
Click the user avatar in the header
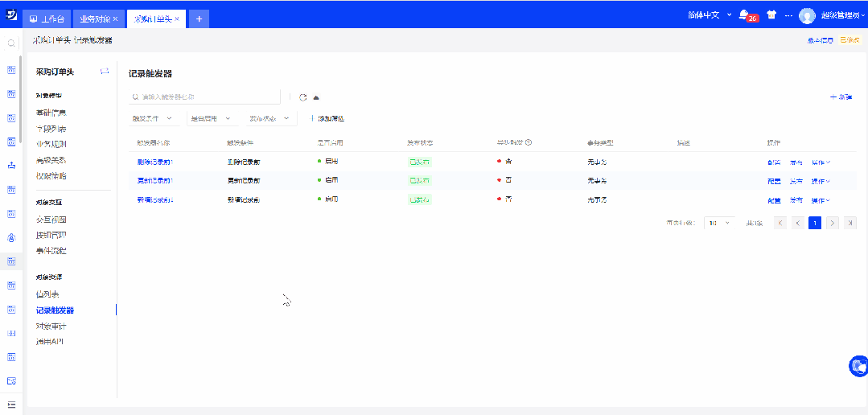807,15
